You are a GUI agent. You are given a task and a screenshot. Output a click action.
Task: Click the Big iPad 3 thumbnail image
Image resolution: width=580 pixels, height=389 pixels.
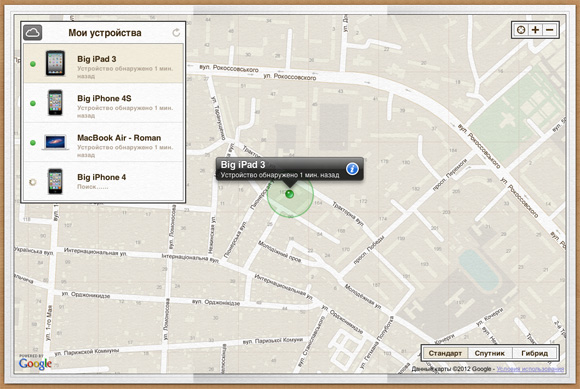tap(55, 63)
